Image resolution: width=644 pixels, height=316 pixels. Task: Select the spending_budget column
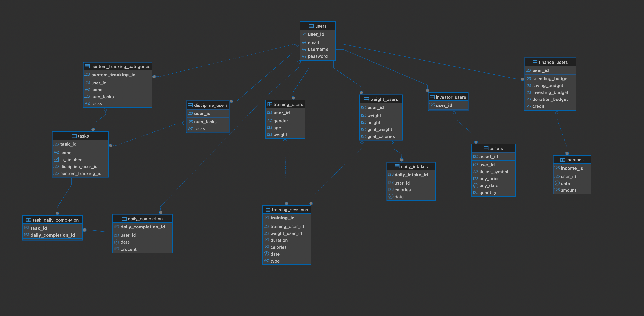click(x=550, y=79)
